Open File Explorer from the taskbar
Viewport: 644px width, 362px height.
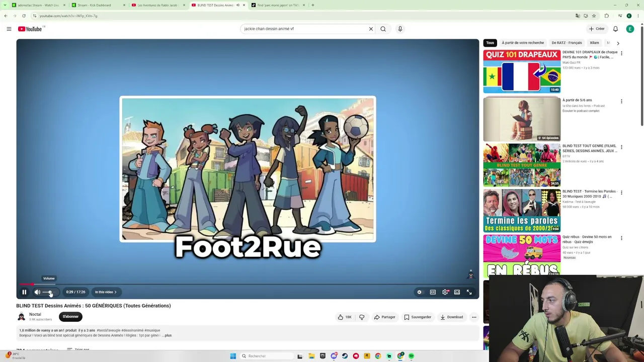coord(311,356)
